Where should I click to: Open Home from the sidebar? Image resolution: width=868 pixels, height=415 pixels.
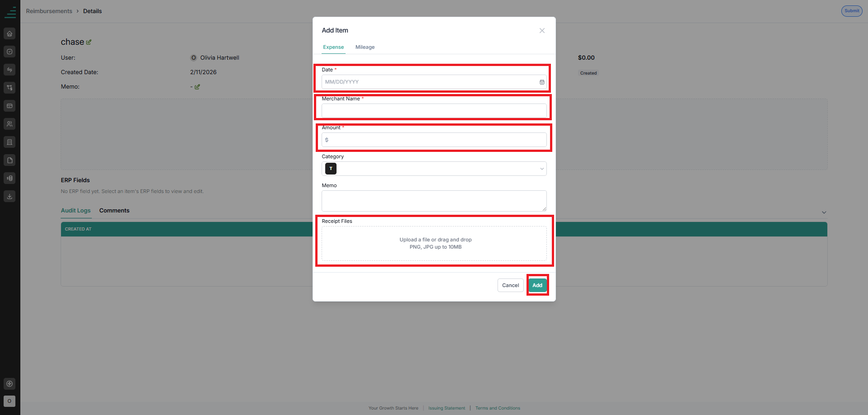coord(9,33)
